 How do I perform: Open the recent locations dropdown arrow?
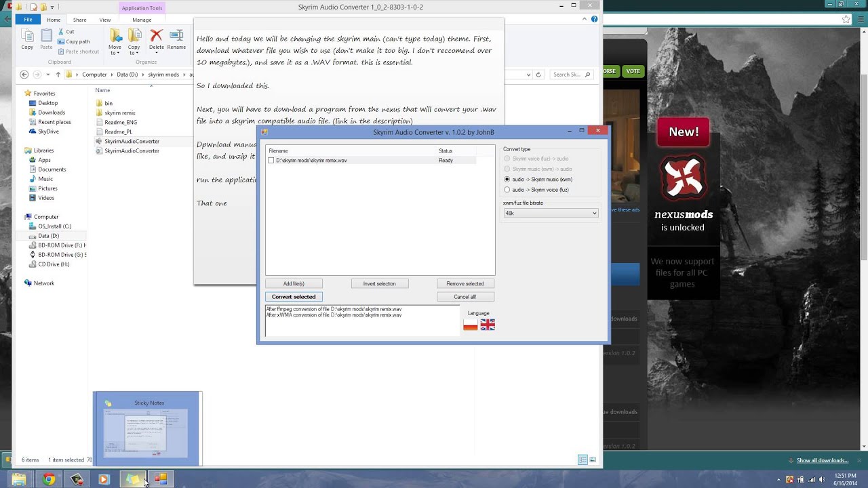[x=47, y=75]
